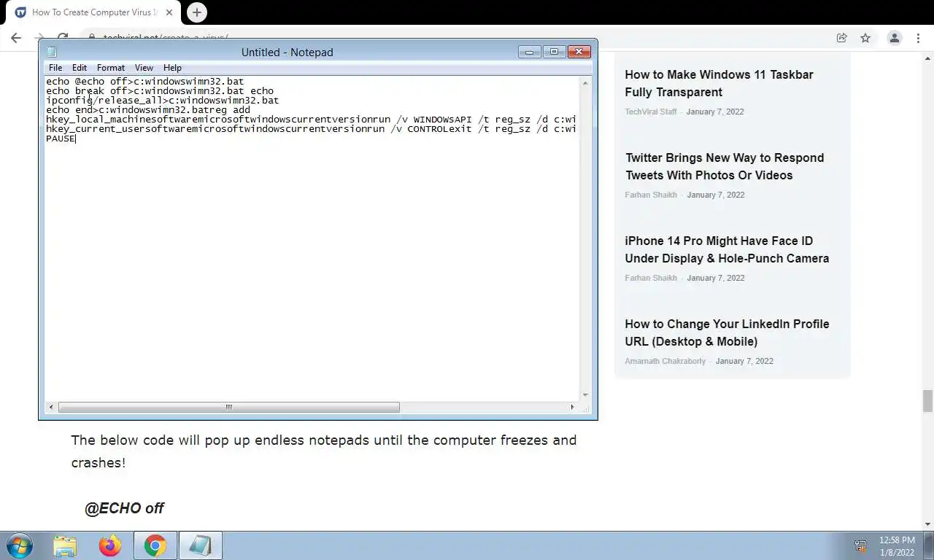
Task: Click the TechViral Staff author link
Action: click(x=651, y=112)
